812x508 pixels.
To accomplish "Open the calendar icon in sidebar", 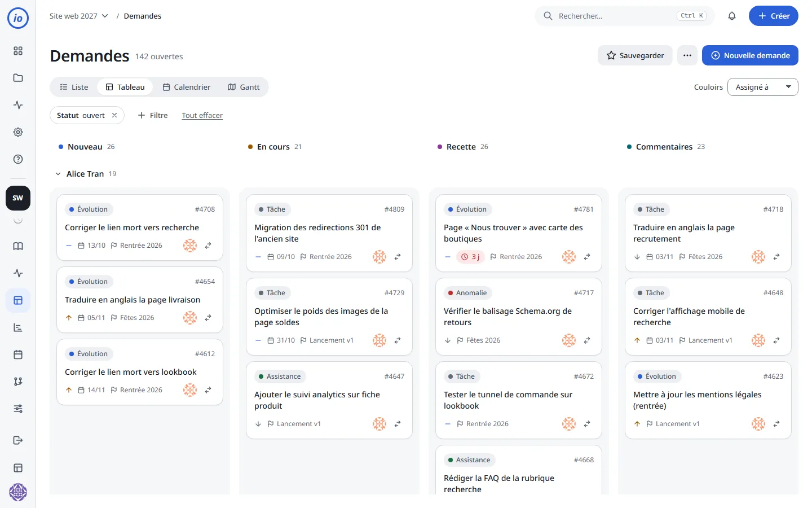I will [18, 354].
